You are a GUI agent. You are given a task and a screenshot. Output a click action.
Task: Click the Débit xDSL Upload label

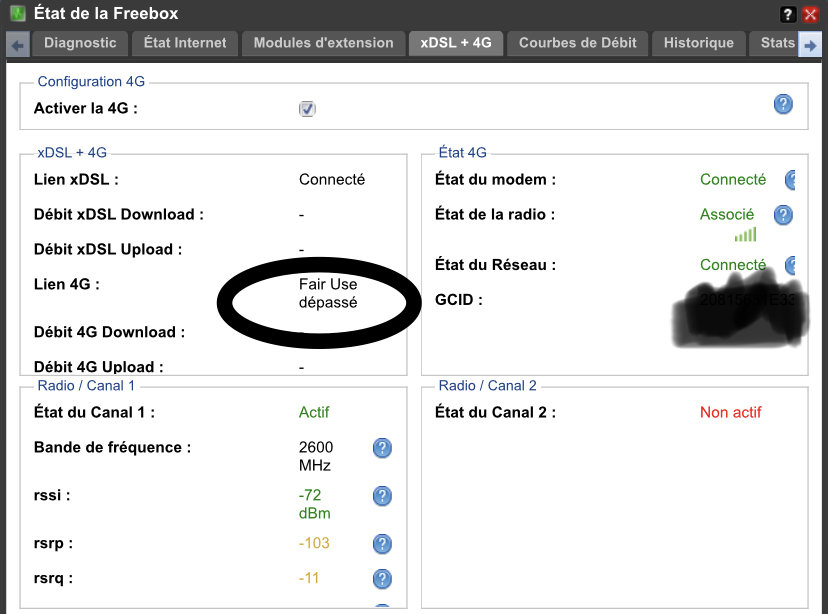(x=108, y=249)
